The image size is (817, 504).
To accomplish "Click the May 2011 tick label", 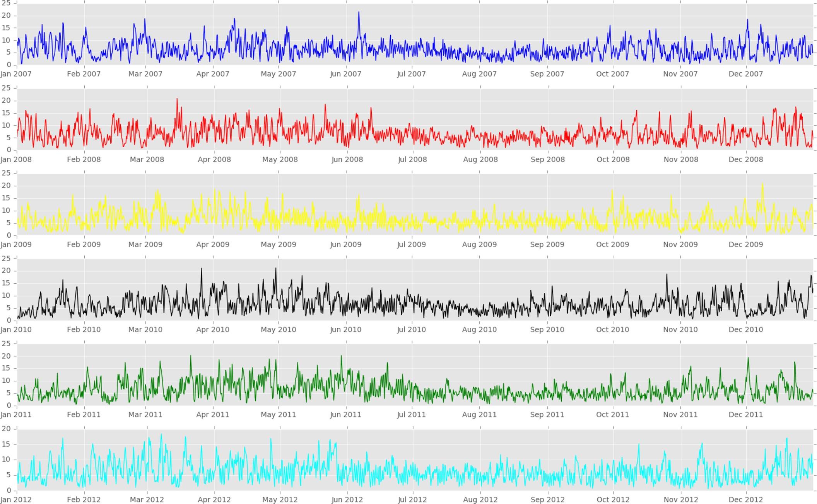I will coord(278,414).
